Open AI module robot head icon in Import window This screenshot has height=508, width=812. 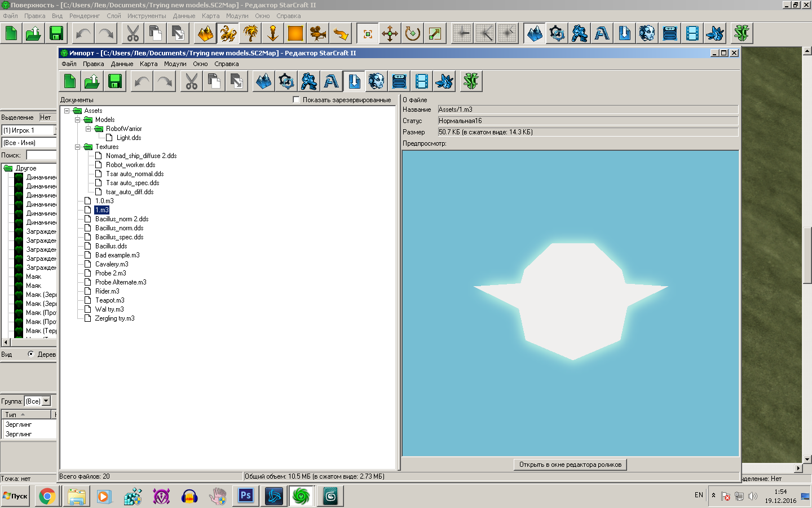click(x=377, y=82)
